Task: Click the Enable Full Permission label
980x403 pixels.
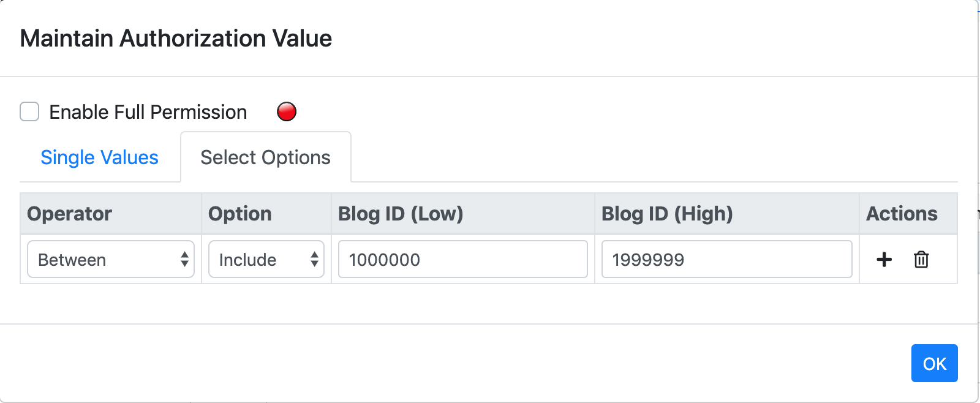Action: pyautogui.click(x=148, y=112)
